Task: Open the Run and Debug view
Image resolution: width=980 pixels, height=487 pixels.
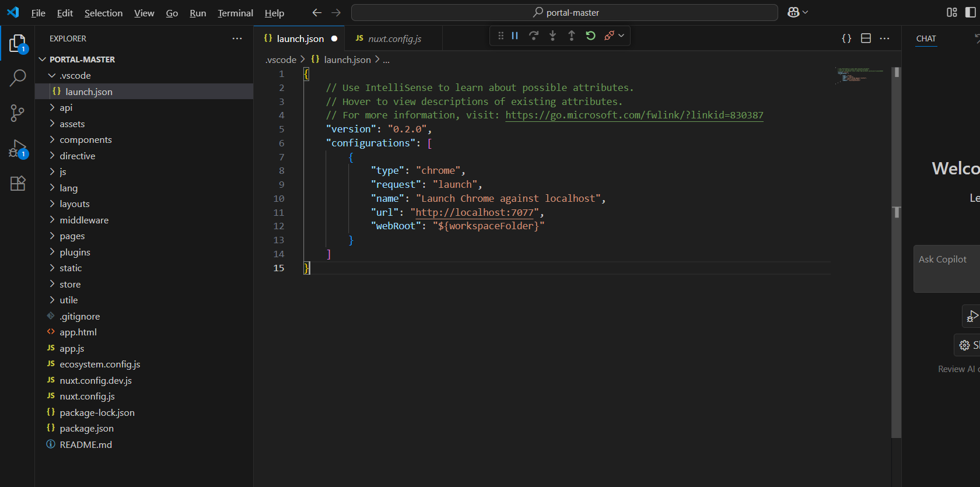Action: point(17,149)
